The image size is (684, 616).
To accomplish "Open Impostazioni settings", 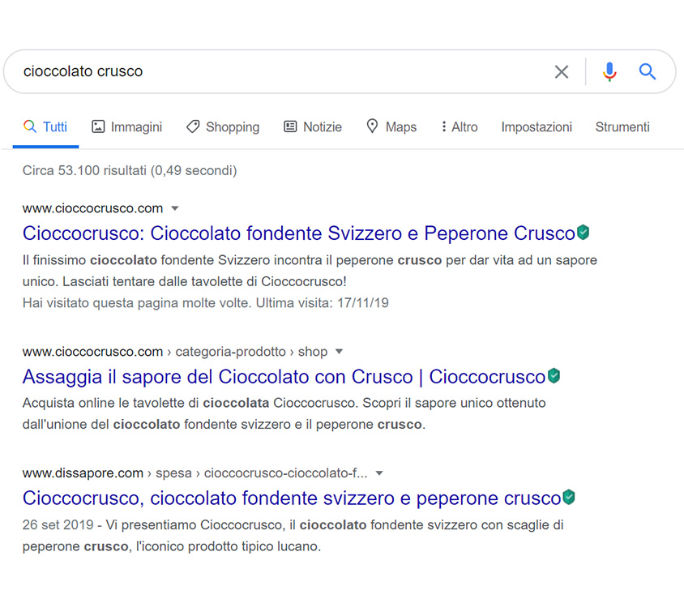I will [x=537, y=127].
